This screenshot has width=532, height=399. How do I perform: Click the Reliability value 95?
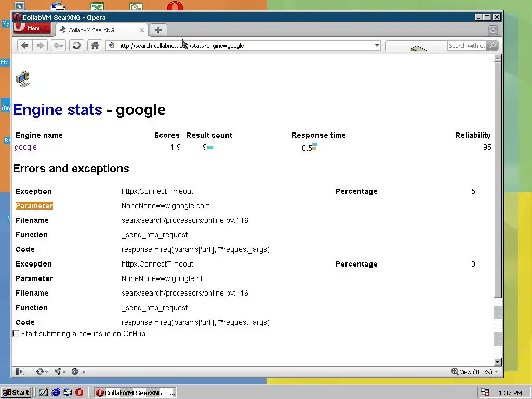coord(487,147)
